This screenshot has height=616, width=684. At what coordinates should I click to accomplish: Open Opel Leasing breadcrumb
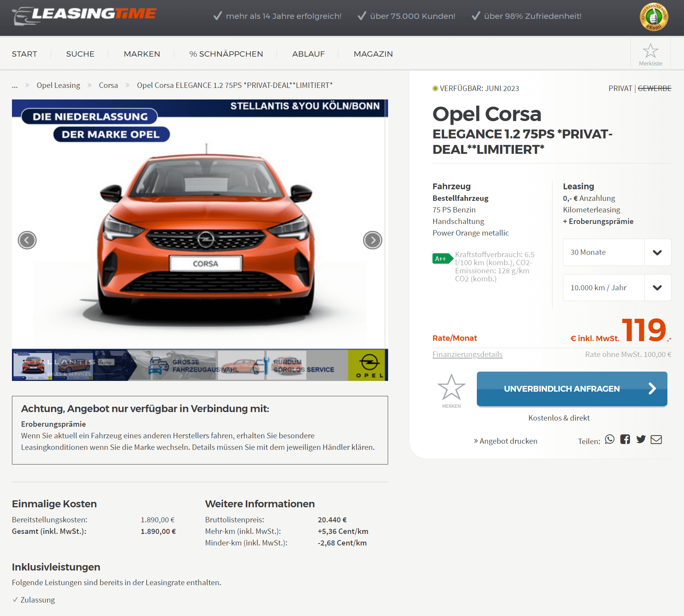[x=58, y=85]
